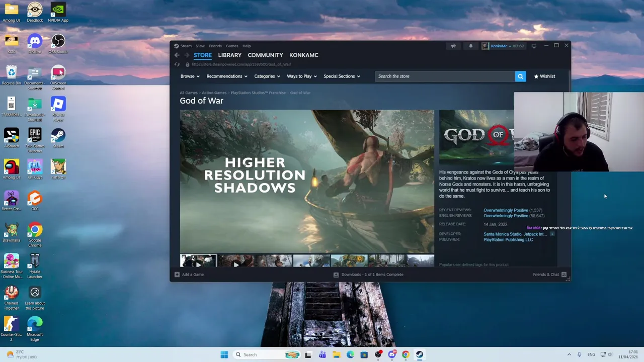Switch Steam to Big Picture mode icon
Image resolution: width=644 pixels, height=362 pixels.
[x=534, y=46]
